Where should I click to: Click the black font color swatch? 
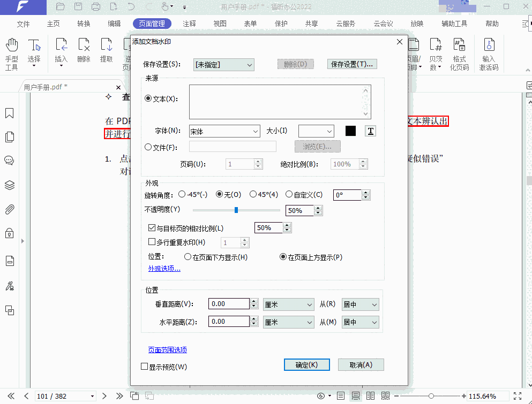click(x=350, y=131)
